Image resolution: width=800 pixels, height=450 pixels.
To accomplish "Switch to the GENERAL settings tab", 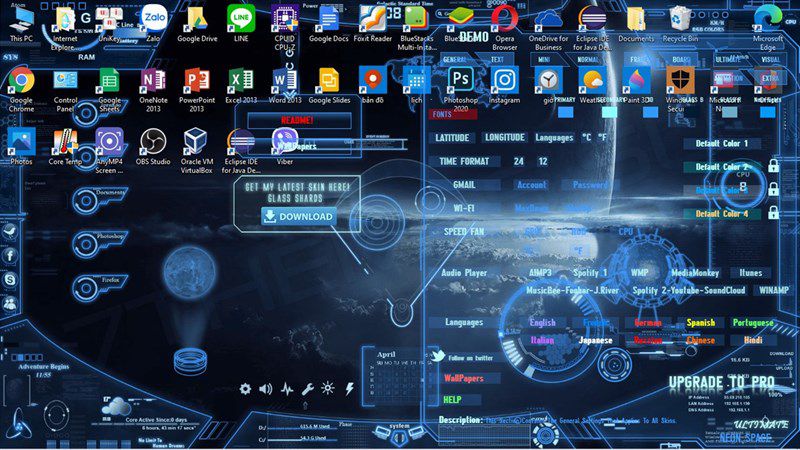I will pos(454,60).
